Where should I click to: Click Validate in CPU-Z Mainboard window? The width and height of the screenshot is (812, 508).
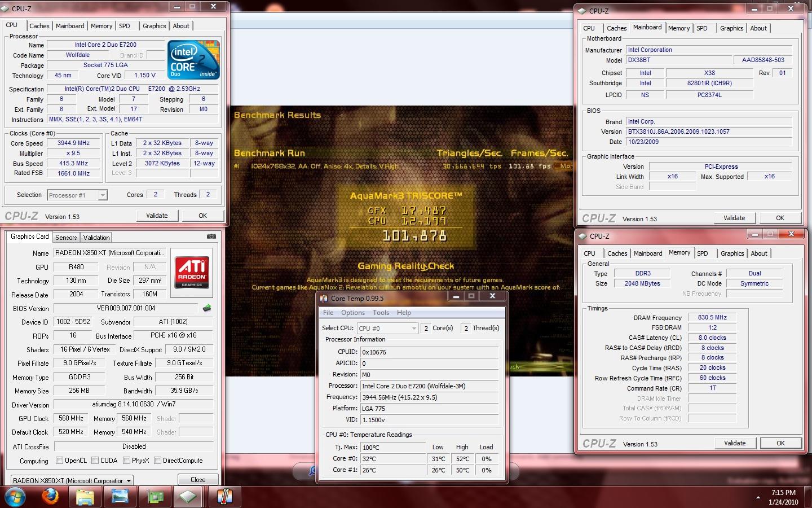pyautogui.click(x=734, y=218)
